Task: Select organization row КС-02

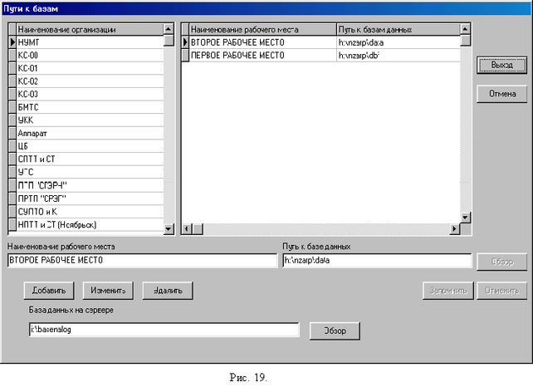Action: pyautogui.click(x=90, y=81)
